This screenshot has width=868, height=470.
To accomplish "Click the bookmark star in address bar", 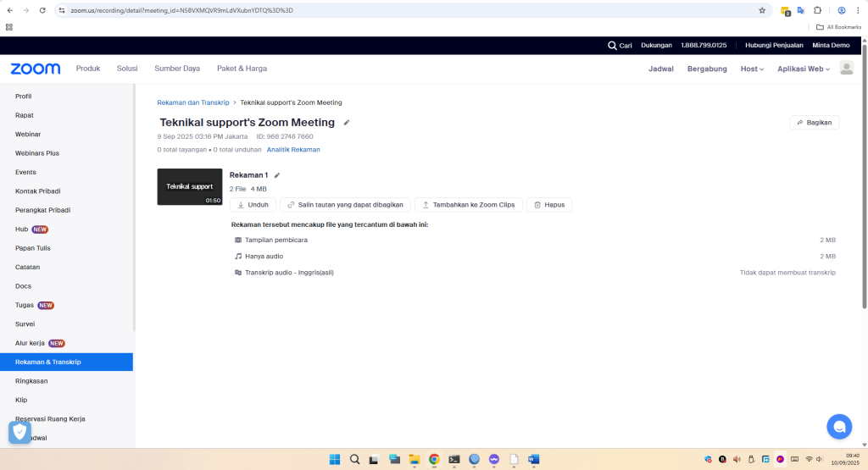I will 762,10.
